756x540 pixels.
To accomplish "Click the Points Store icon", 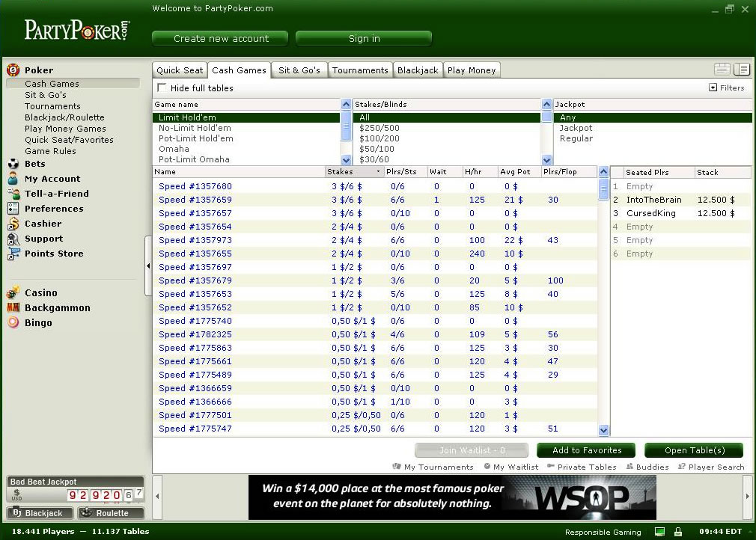I will point(13,254).
